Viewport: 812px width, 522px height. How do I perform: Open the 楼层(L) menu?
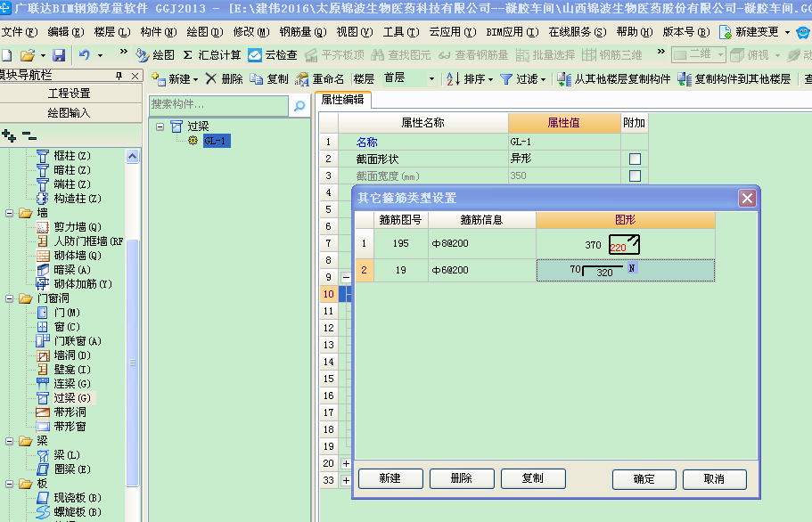[111, 32]
